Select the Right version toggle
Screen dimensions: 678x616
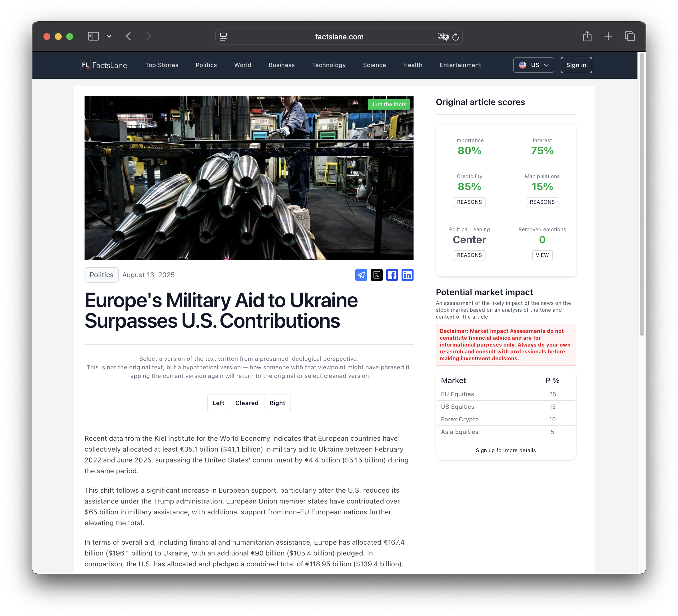[x=277, y=403]
